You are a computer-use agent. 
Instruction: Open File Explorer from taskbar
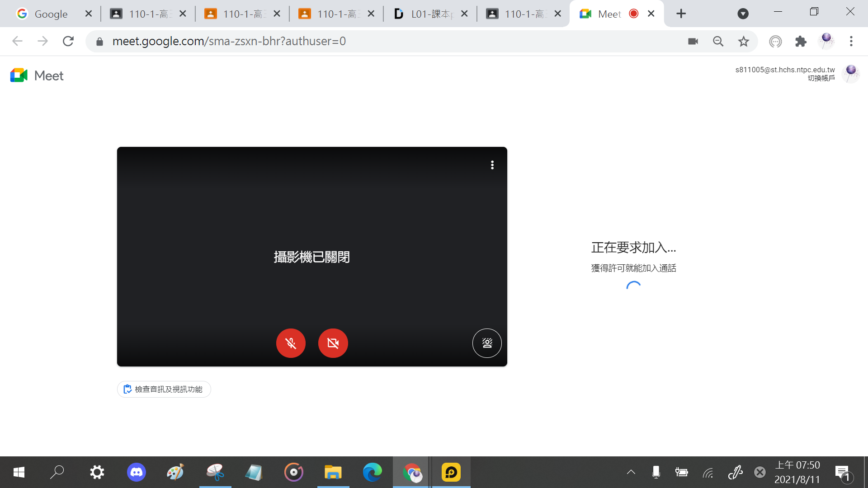point(333,472)
